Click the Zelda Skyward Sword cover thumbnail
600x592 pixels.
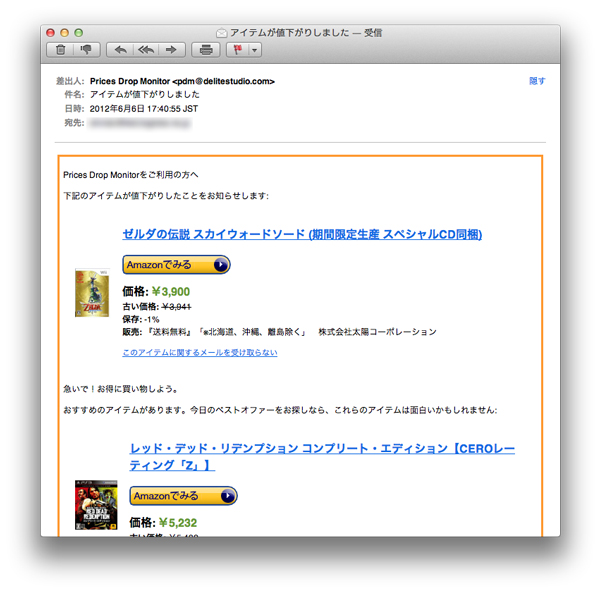tap(92, 293)
